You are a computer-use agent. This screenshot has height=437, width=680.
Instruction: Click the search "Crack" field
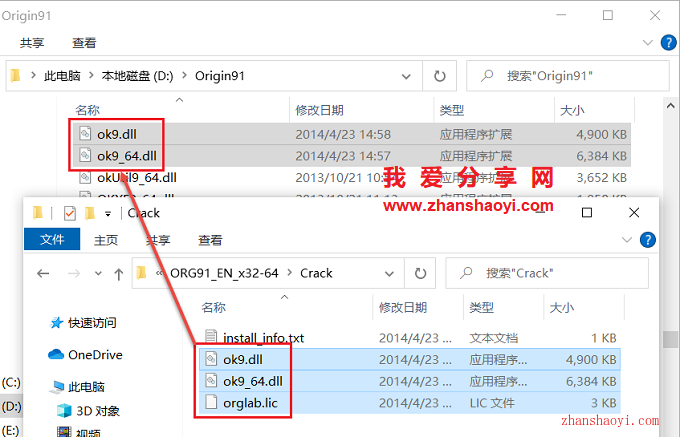tap(547, 273)
